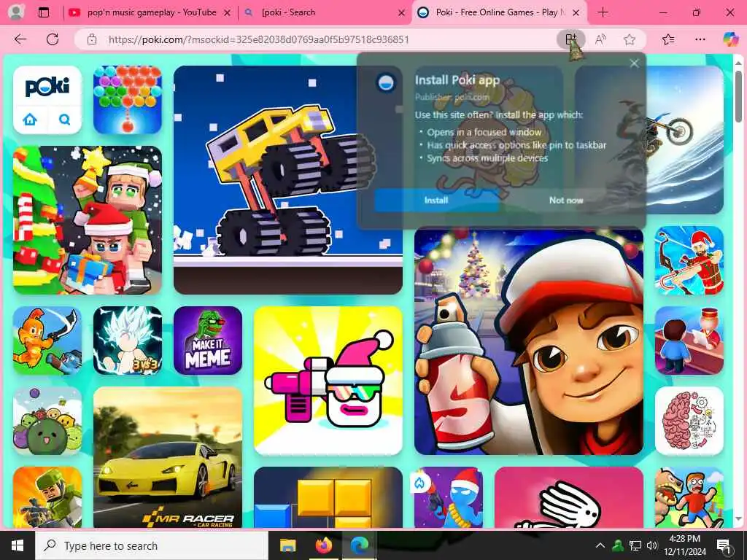Viewport: 747px width, 560px height.
Task: Close the Poki Free Online Games tab
Action: pyautogui.click(x=576, y=13)
